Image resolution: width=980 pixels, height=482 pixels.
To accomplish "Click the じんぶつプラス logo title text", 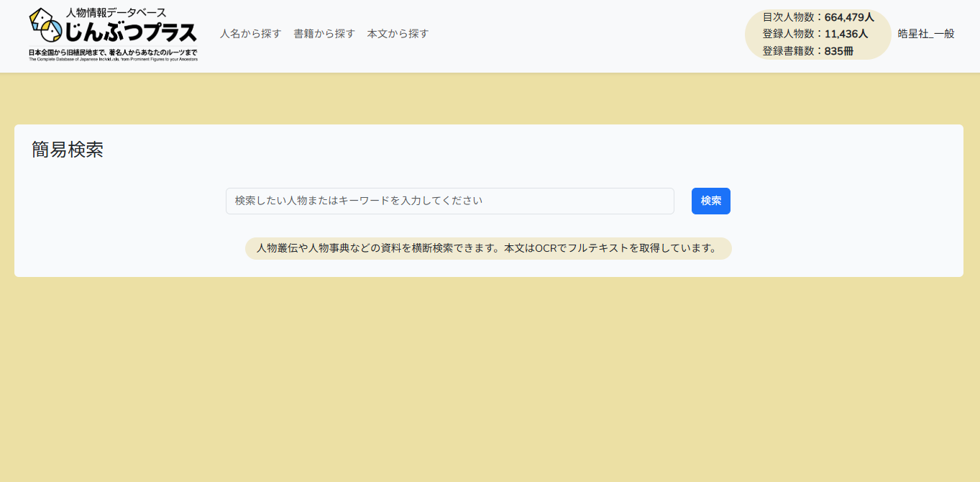I will coord(131,32).
